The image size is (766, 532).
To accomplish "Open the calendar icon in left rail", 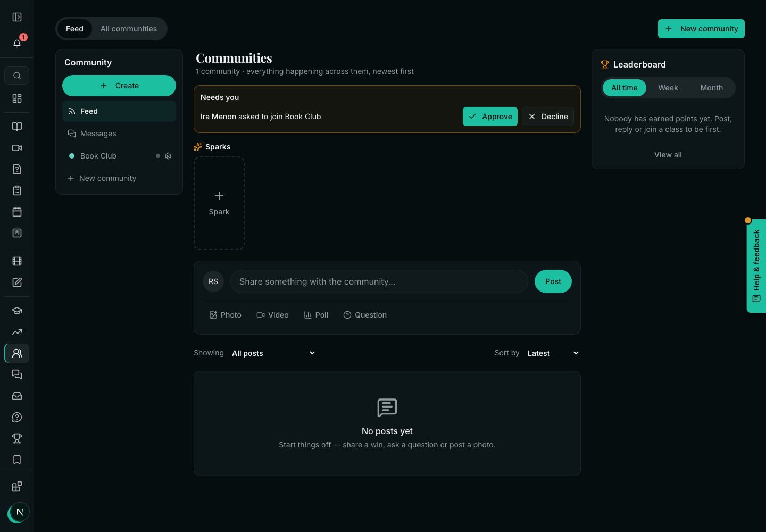I will (x=17, y=212).
